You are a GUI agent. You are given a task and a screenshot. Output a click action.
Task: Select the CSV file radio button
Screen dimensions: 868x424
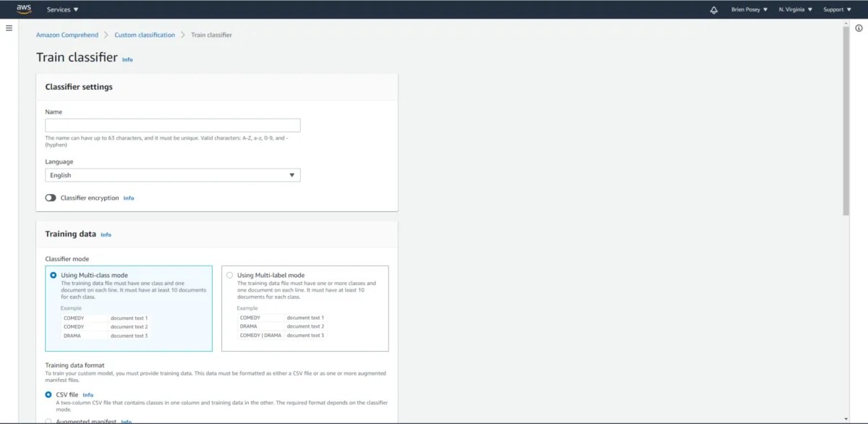coord(48,394)
